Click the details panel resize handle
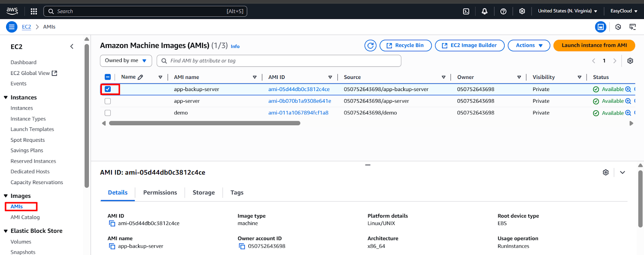 pyautogui.click(x=367, y=165)
